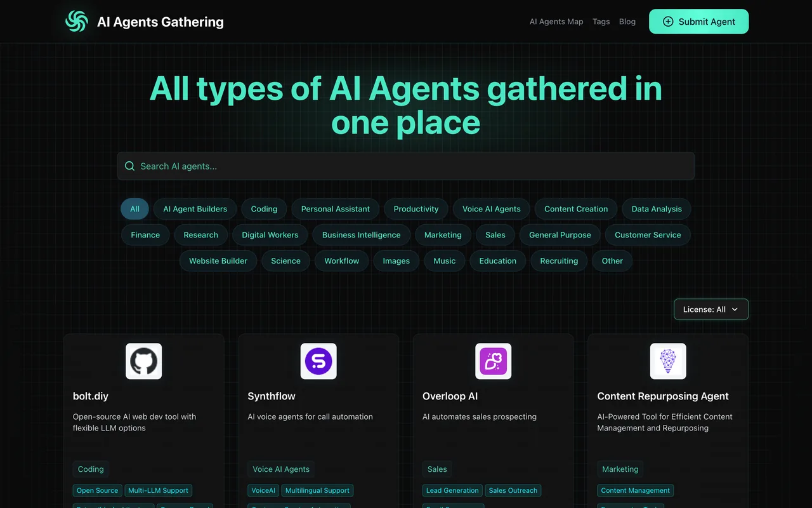
Task: Open the Blog link
Action: (x=627, y=22)
